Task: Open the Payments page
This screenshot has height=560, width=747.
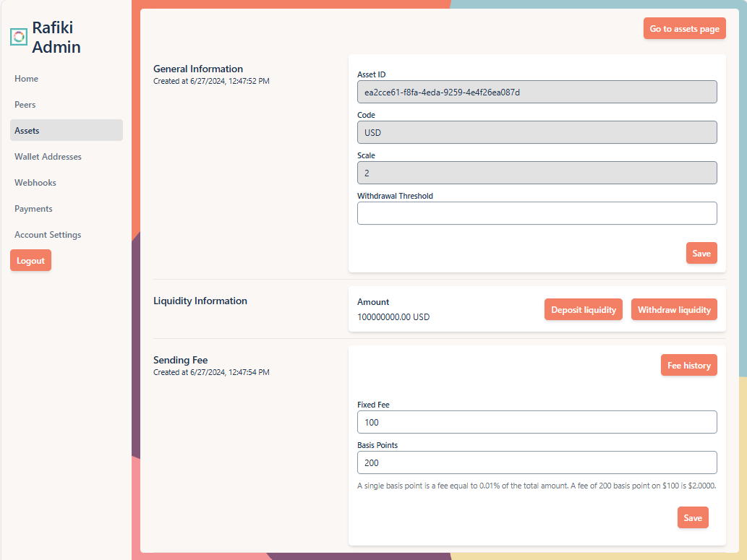Action: pyautogui.click(x=33, y=209)
